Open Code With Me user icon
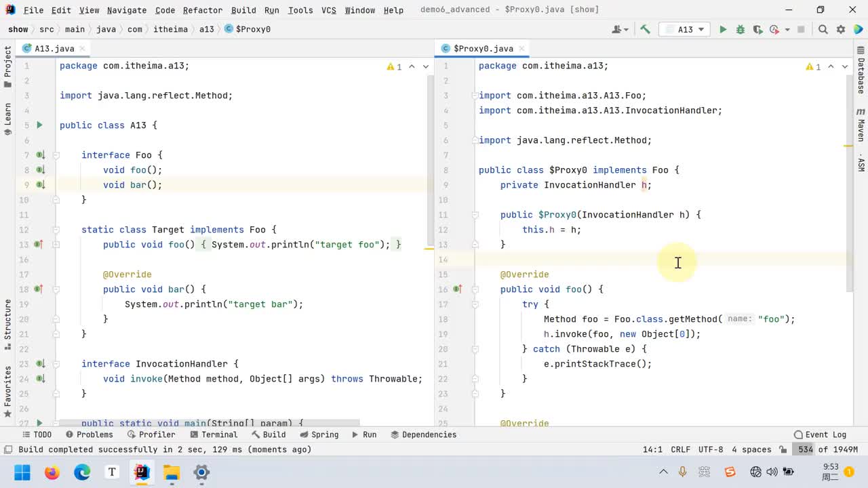Viewport: 868px width, 488px height. pyautogui.click(x=616, y=29)
